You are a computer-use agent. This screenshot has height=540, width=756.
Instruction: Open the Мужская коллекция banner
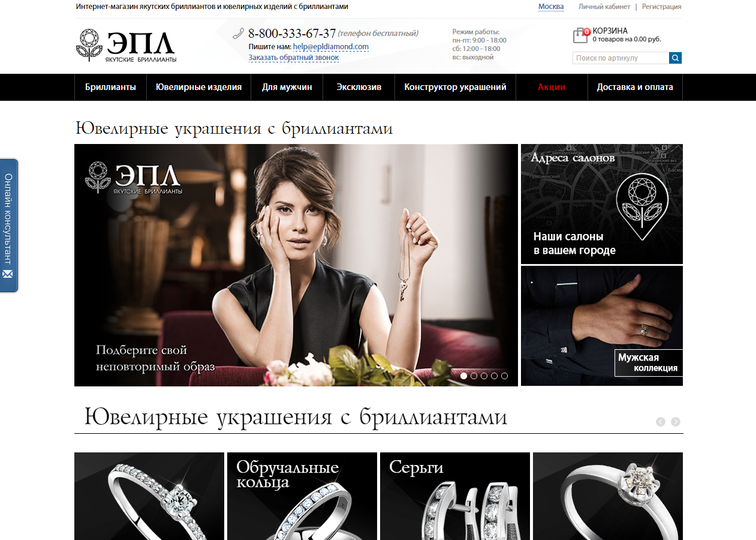tap(601, 326)
